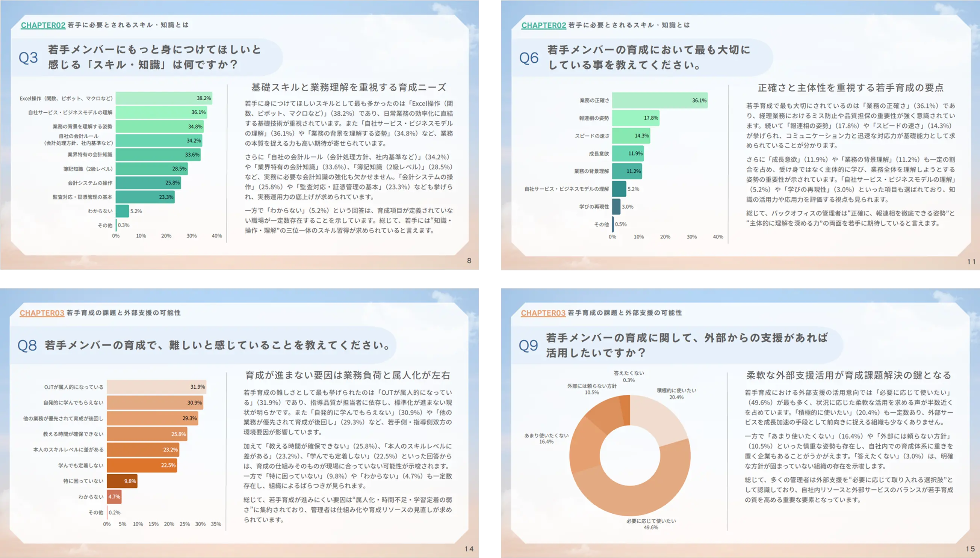Select the 会計システムの操作 25.8% bar
980x558 pixels.
point(148,183)
